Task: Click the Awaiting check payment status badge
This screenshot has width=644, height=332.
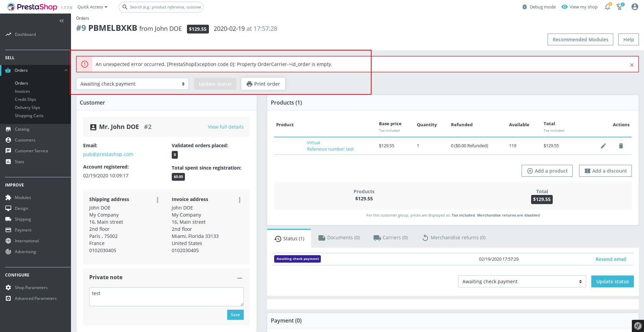Action: pos(297,259)
